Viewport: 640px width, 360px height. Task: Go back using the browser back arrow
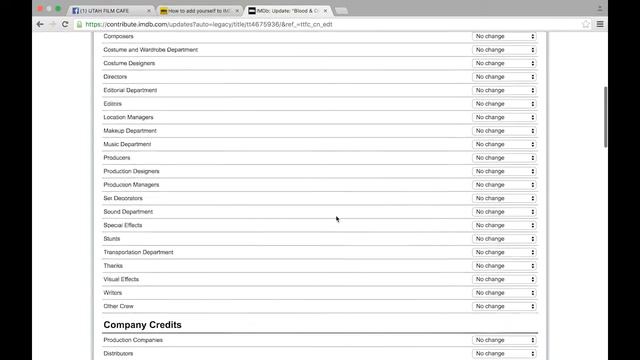point(40,24)
